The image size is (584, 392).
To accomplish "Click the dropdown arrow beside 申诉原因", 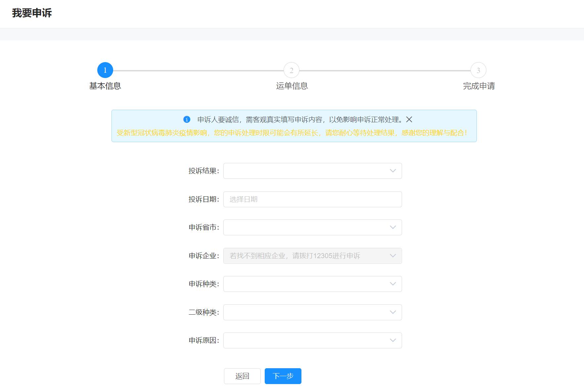I will click(x=392, y=340).
